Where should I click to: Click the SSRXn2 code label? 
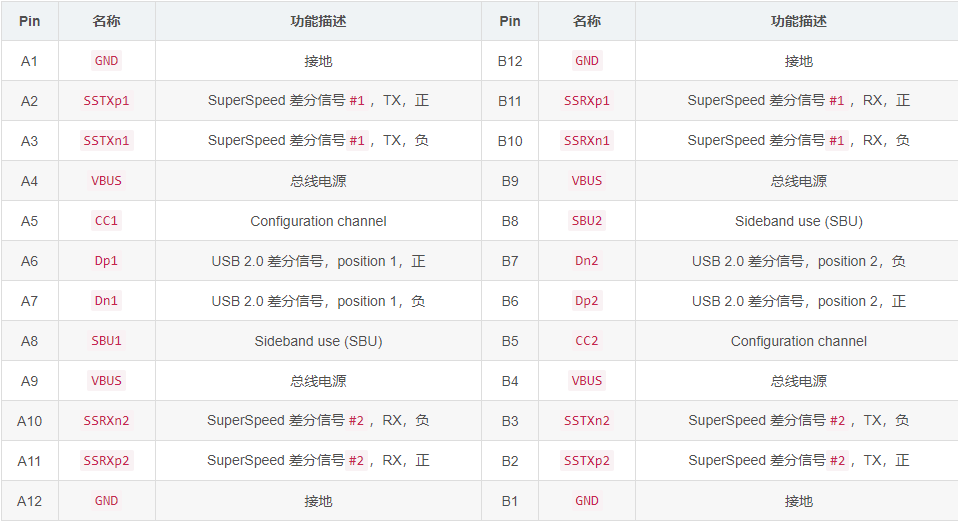pyautogui.click(x=106, y=421)
